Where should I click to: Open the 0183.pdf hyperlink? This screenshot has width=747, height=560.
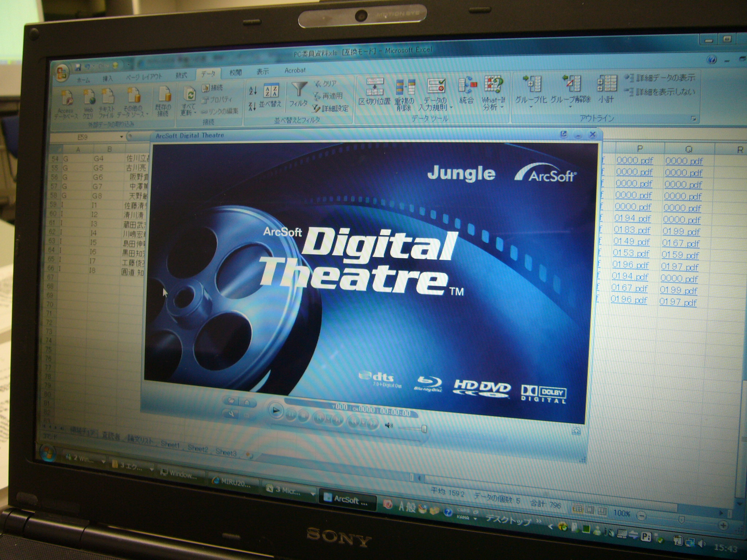pos(632,230)
